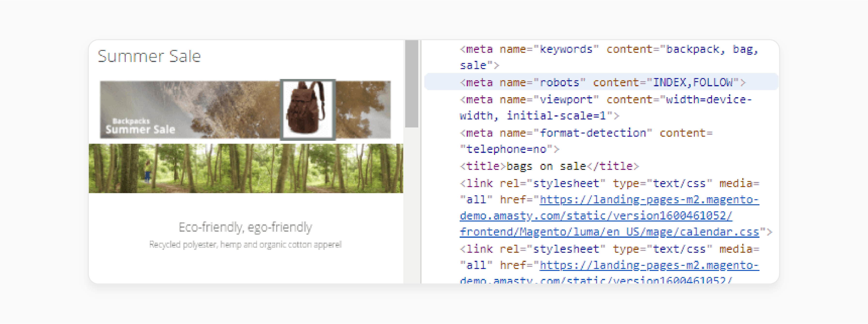
Task: Click the Summer Sale page heading
Action: pyautogui.click(x=149, y=56)
